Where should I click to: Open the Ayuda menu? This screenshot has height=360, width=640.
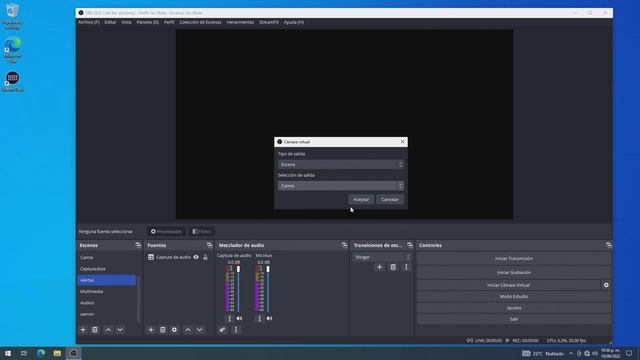294,22
